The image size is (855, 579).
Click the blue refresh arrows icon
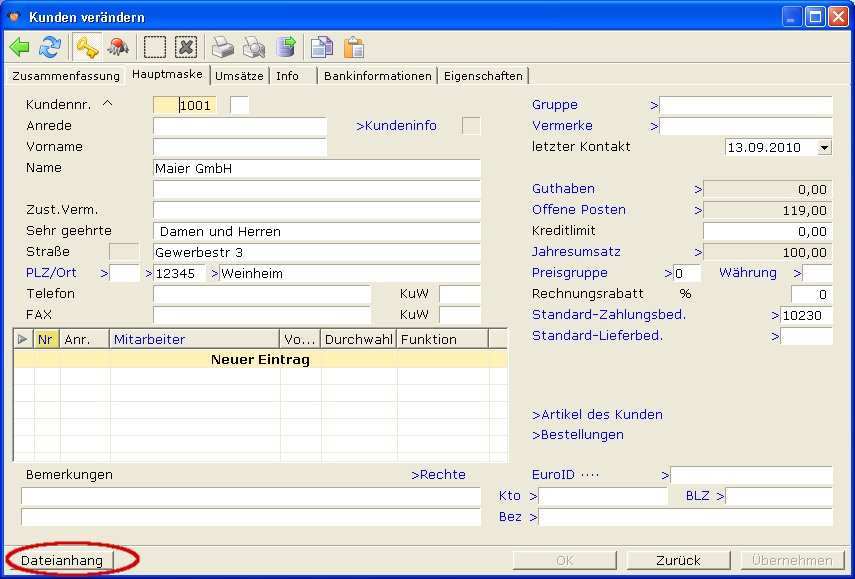(50, 47)
